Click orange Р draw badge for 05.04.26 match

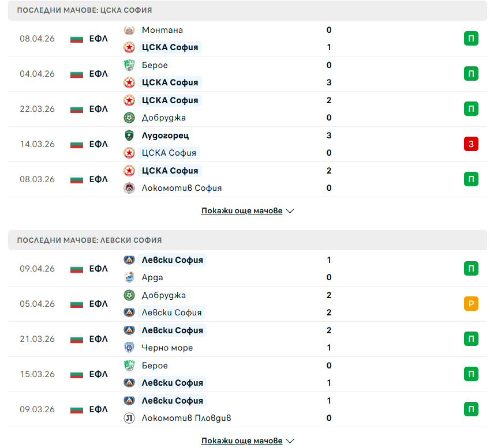pos(471,304)
